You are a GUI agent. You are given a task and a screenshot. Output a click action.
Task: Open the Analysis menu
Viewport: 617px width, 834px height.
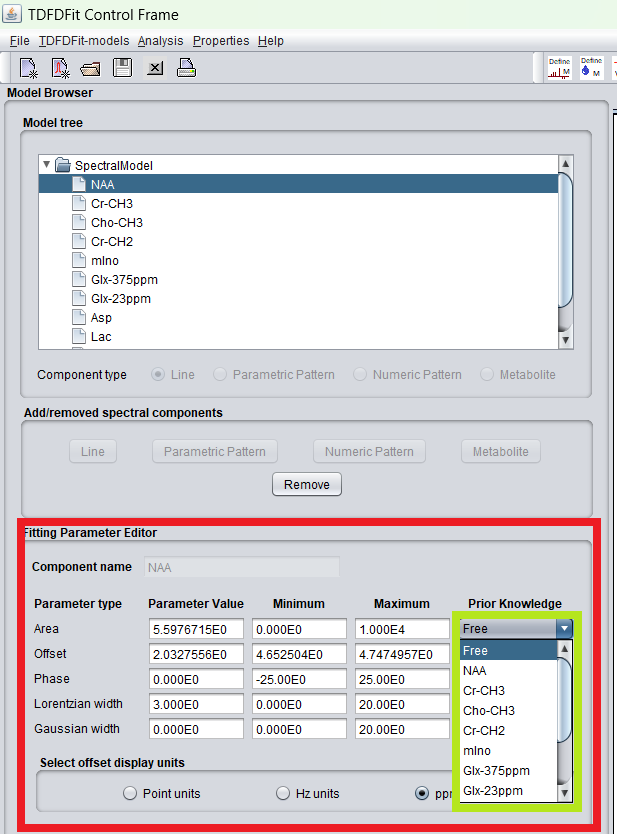point(161,41)
